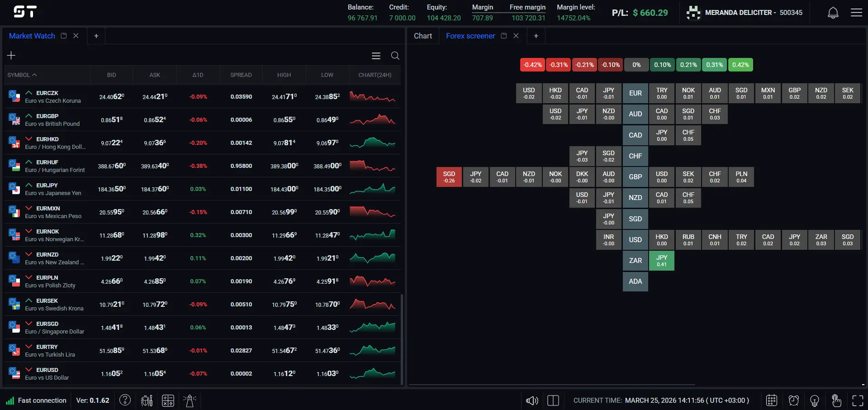Open the trading calendar icon

[x=771, y=400]
